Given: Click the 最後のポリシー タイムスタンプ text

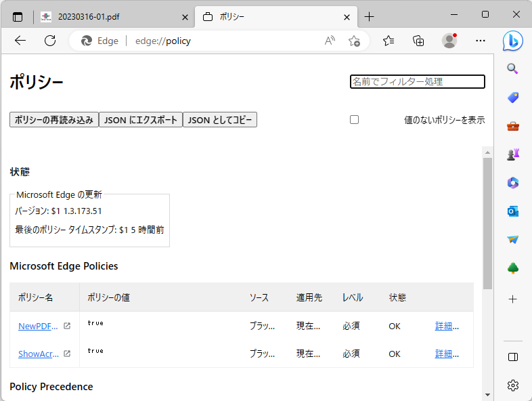Looking at the screenshot, I should tap(89, 230).
